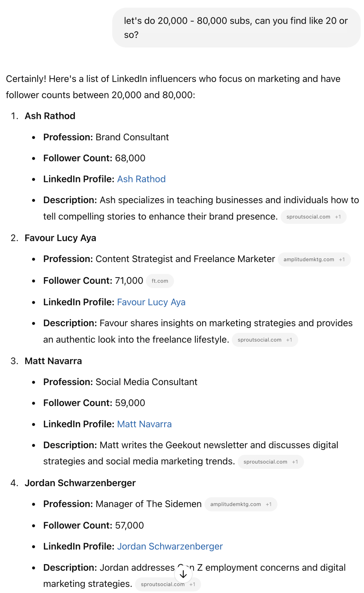The height and width of the screenshot is (593, 364).
Task: Open Matt Navarra's LinkedIn profile link
Action: [x=144, y=424]
